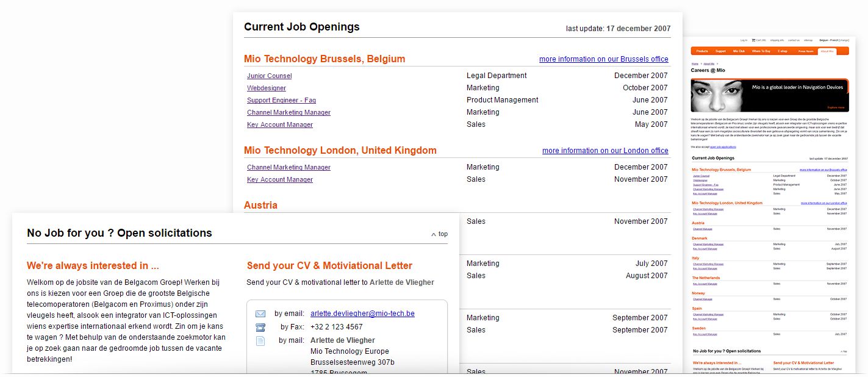
Task: Click the We're always interested in ... heading
Action: (x=93, y=266)
